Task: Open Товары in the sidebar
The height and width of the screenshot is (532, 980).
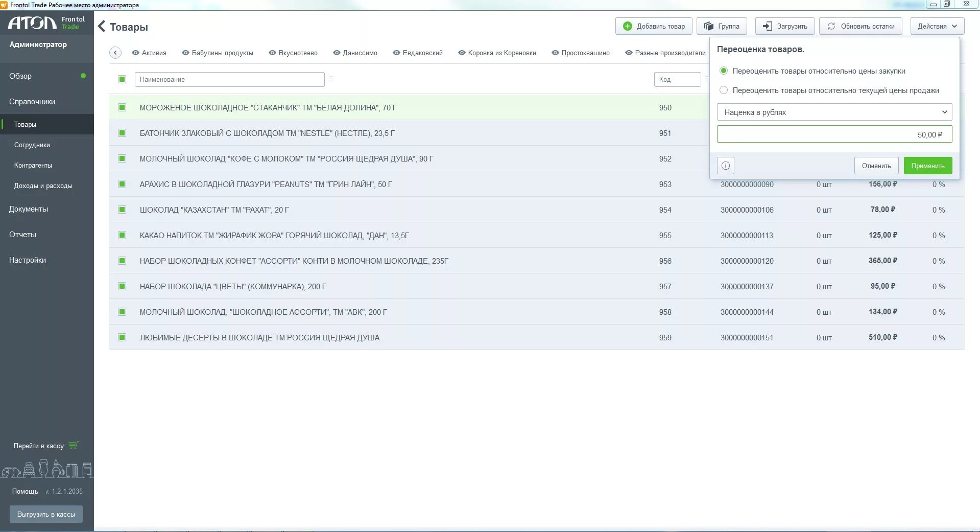Action: click(x=47, y=124)
